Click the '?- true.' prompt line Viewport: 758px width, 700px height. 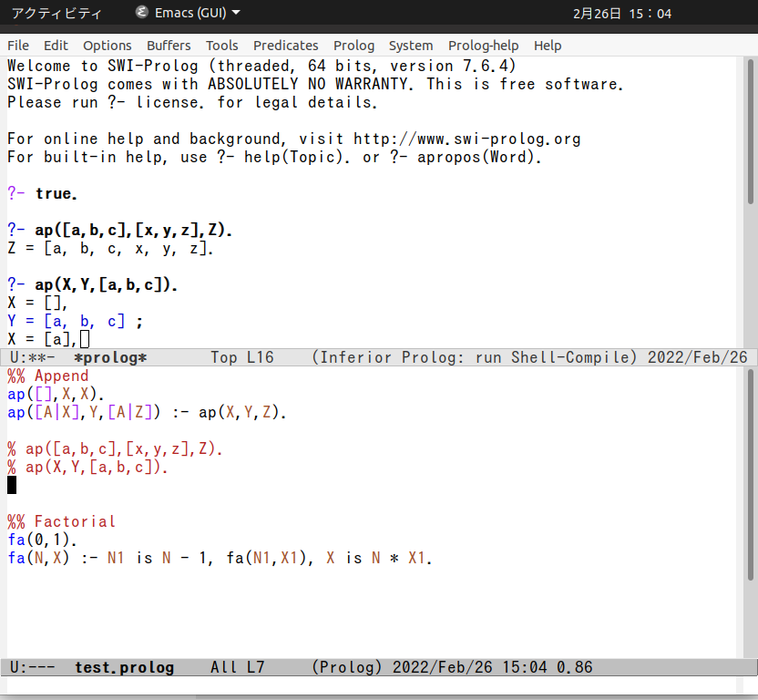coord(42,193)
